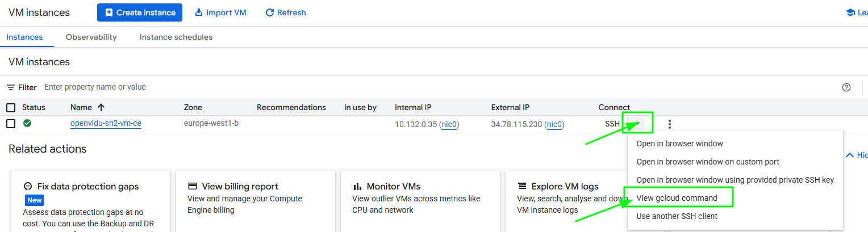Select the openvidu-sn2-vm-ce row checkbox
Screen dimensions: 868x232
[11, 124]
